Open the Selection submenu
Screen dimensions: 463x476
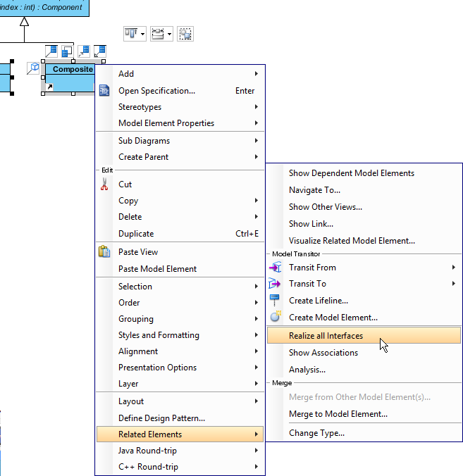(x=180, y=287)
